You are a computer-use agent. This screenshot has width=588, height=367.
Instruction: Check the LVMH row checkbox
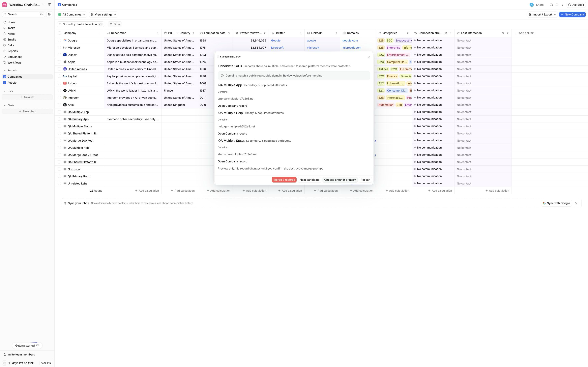[59, 91]
